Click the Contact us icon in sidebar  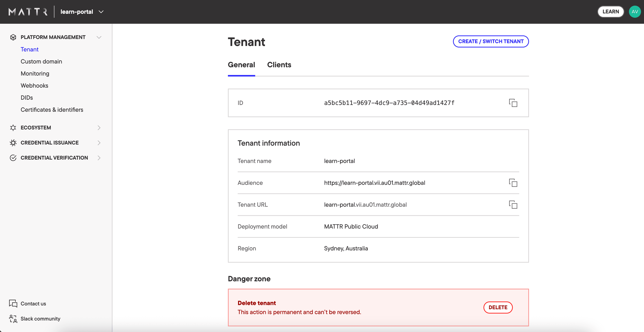tap(13, 303)
